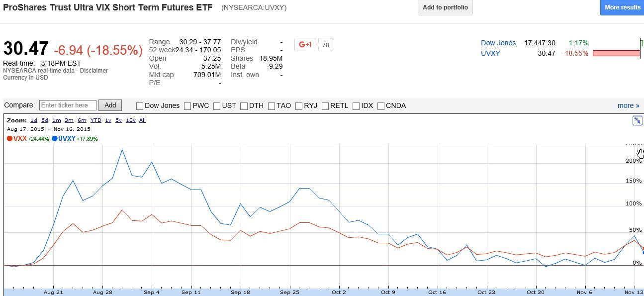Image resolution: width=644 pixels, height=296 pixels.
Task: Enable the Dow Jones comparison checkbox
Action: [x=139, y=105]
